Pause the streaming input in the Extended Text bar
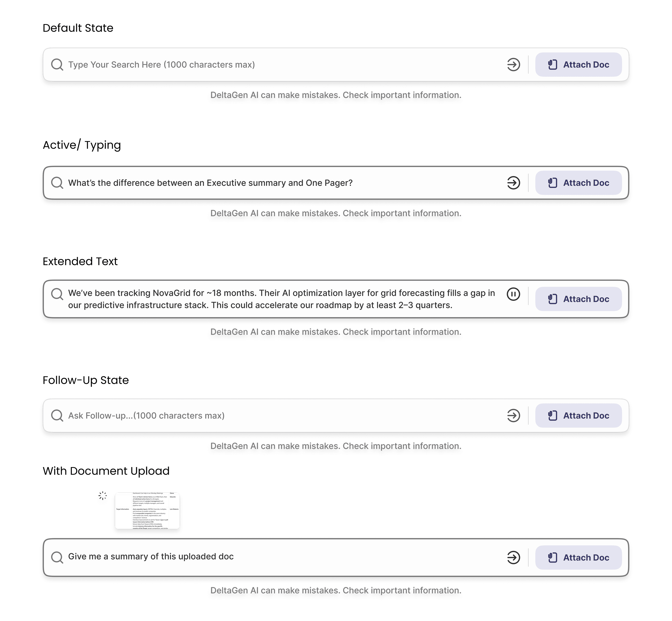672x621 pixels. [513, 294]
